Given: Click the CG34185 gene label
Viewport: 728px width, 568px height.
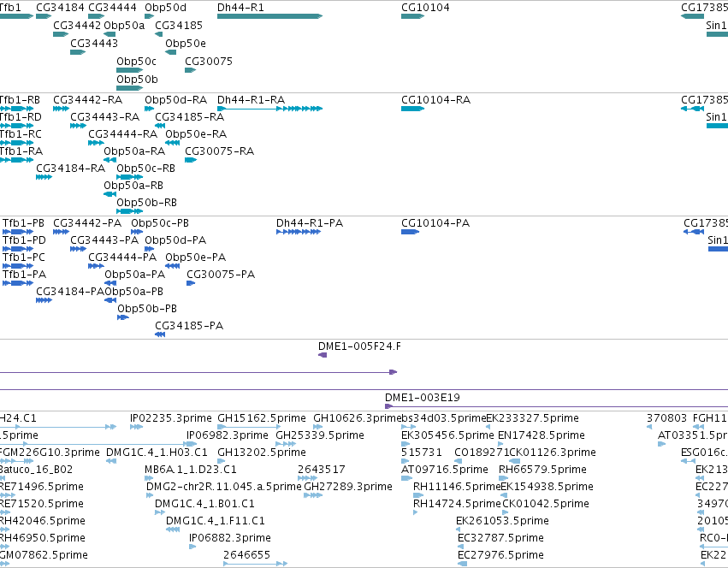Looking at the screenshot, I should coord(179,26).
